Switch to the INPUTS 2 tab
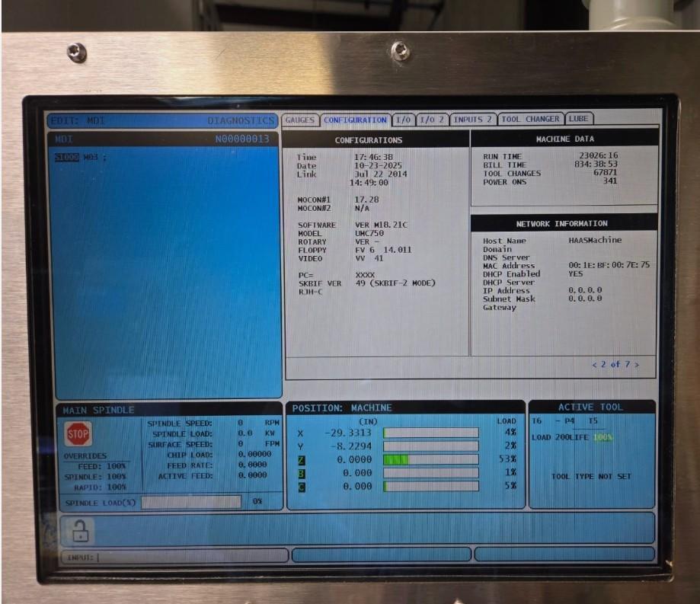This screenshot has width=700, height=604. point(472,120)
